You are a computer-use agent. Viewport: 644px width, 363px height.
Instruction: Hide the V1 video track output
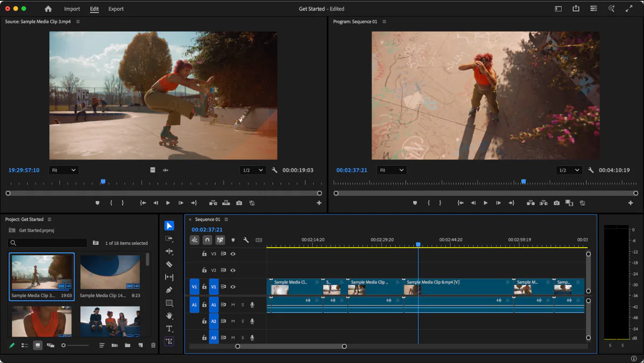[x=232, y=287]
